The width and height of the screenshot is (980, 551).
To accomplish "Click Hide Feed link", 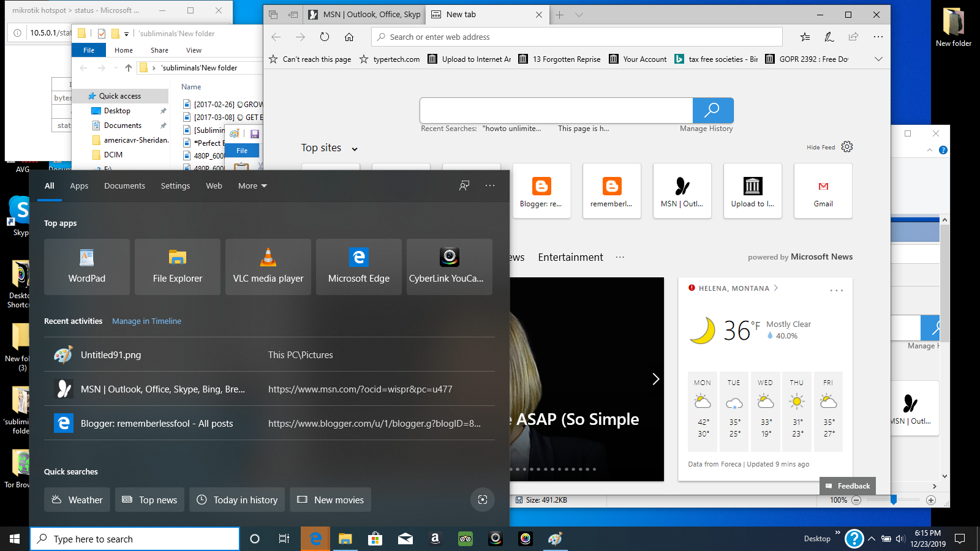I will pos(821,148).
